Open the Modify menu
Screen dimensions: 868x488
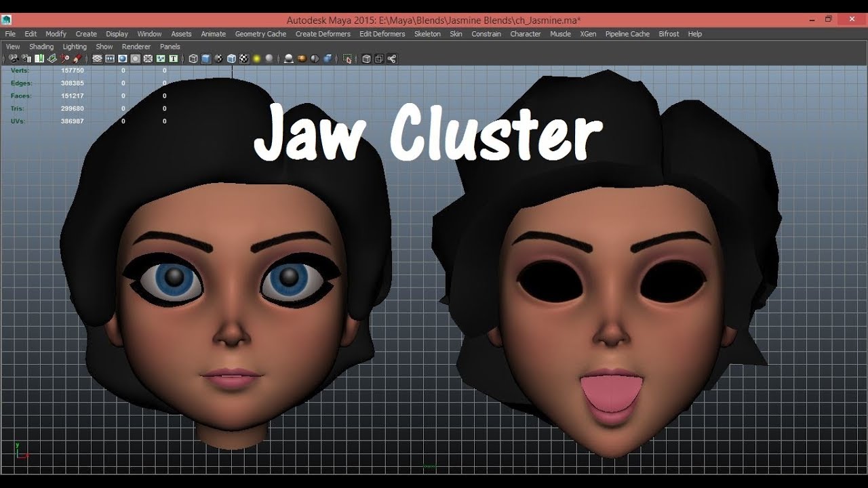point(56,34)
